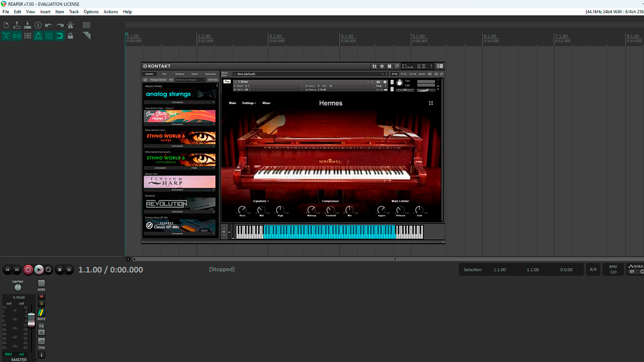Toggle auto-crossfade toolbar button
644x362 pixels.
coord(6,36)
